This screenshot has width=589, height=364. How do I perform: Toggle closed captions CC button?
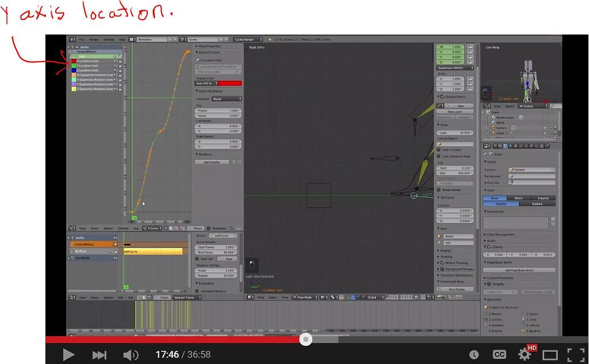pos(499,354)
